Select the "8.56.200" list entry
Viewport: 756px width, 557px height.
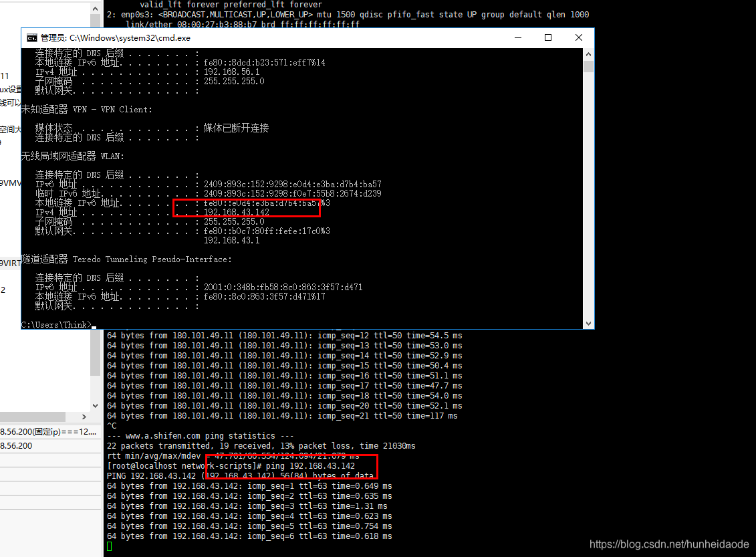23,445
